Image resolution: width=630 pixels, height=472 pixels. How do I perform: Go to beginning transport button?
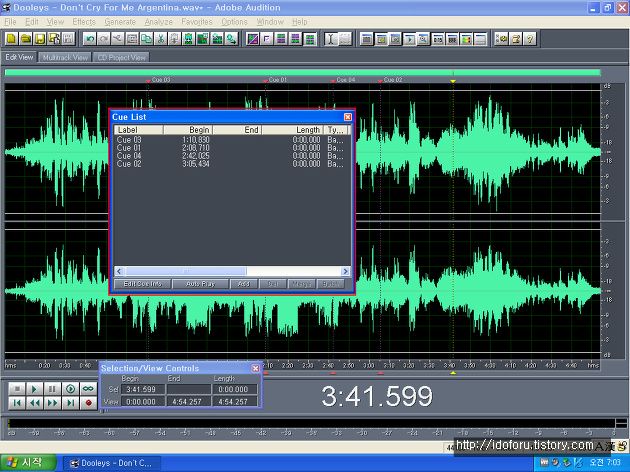pos(17,403)
